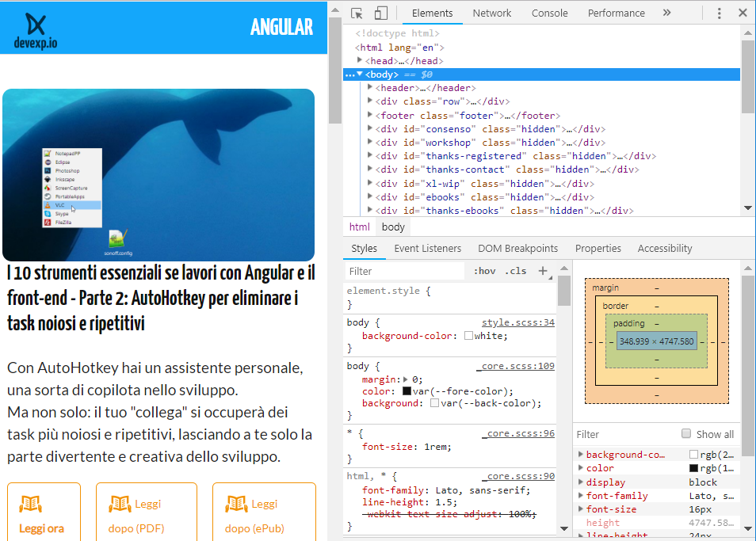Viewport: 756px width, 541px height.
Task: Expand the head node
Action: [359, 60]
